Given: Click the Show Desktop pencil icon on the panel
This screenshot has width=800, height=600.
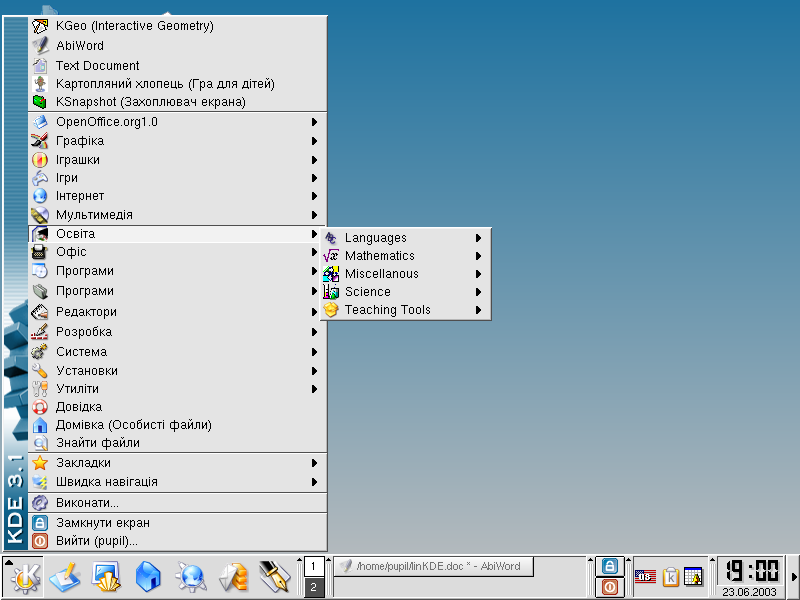Looking at the screenshot, I should pos(65,577).
